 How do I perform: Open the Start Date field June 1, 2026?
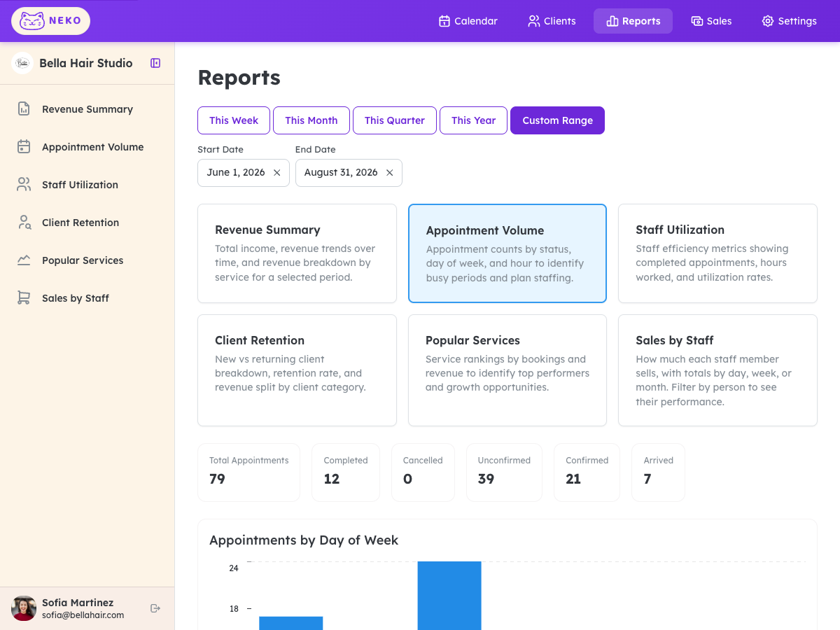[244, 173]
